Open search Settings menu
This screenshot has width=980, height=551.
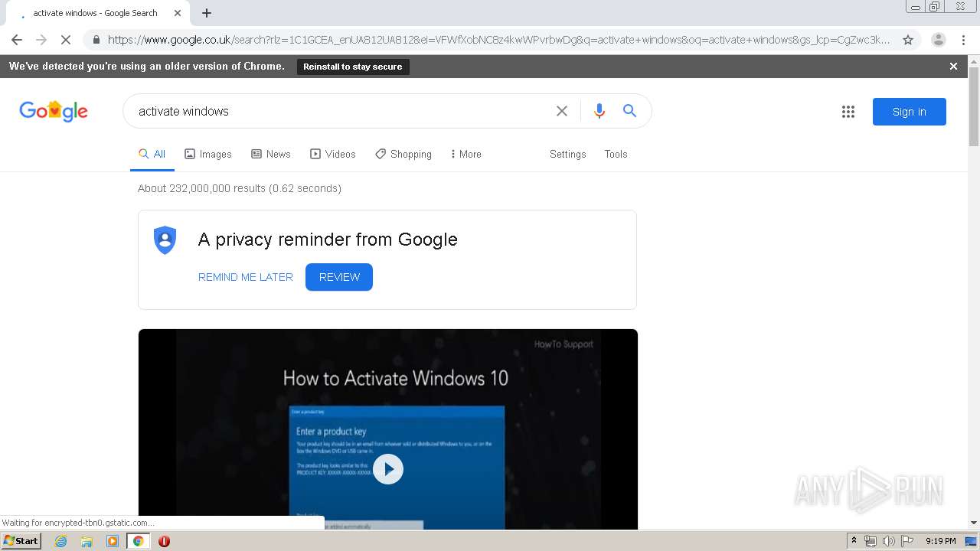tap(567, 154)
